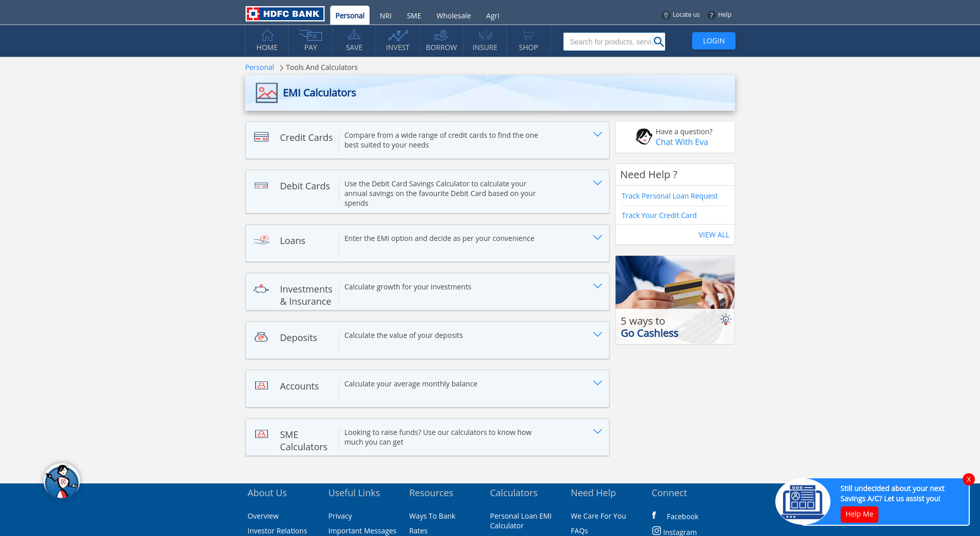The width and height of the screenshot is (980, 536).
Task: Expand the Investments & Insurance section
Action: pos(598,286)
